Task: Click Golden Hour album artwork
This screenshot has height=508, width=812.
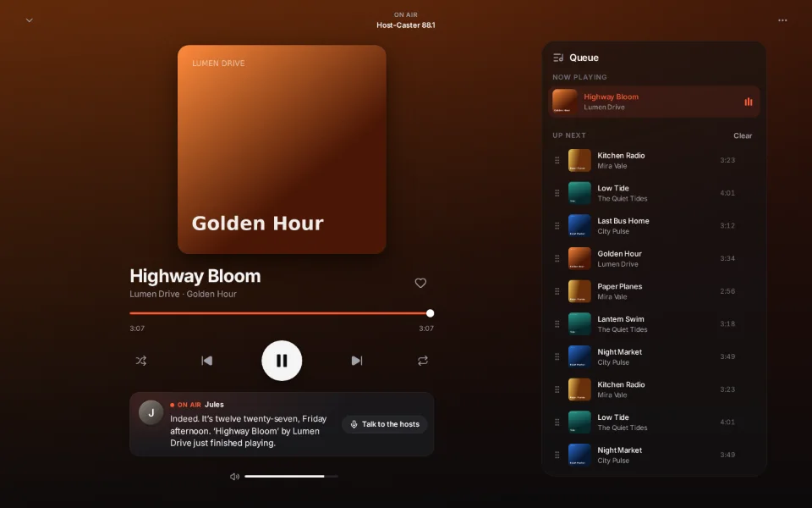Action: [282, 149]
